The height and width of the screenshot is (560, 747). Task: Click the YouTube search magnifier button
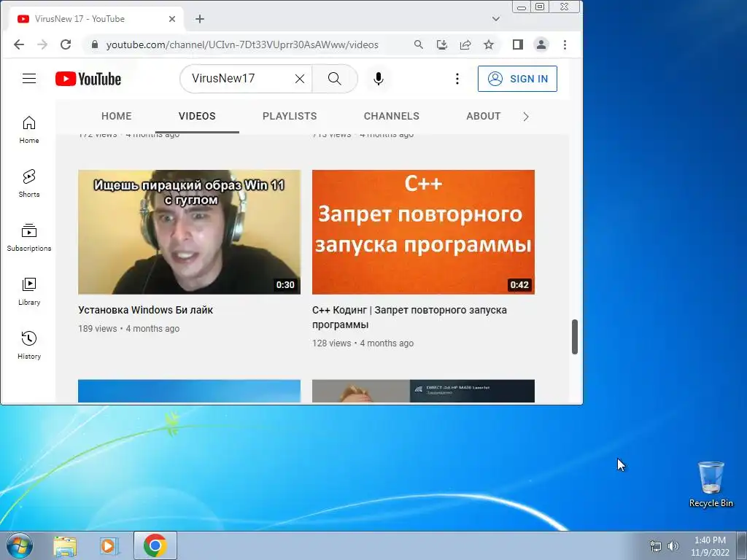(334, 79)
